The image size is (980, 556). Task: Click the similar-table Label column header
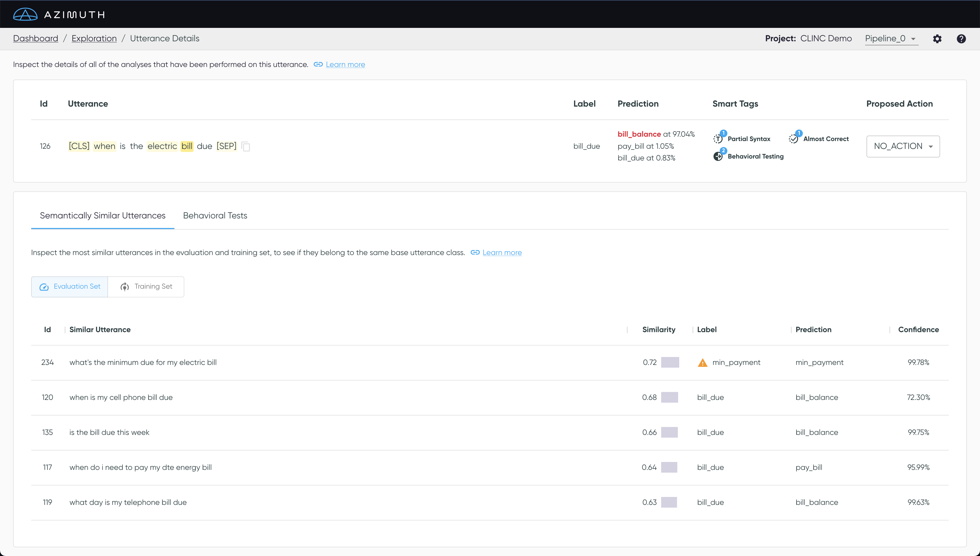[x=707, y=330]
